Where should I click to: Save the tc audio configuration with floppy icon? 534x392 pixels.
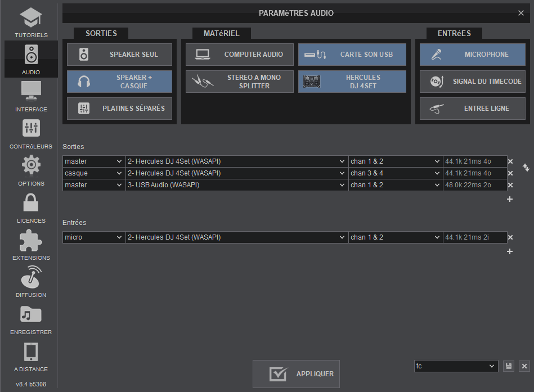coord(509,366)
